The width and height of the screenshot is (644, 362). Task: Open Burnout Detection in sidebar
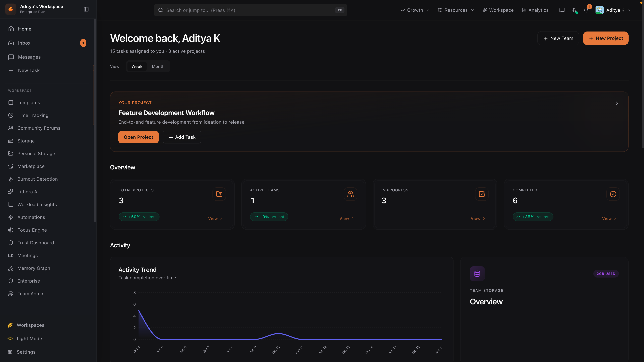point(38,179)
